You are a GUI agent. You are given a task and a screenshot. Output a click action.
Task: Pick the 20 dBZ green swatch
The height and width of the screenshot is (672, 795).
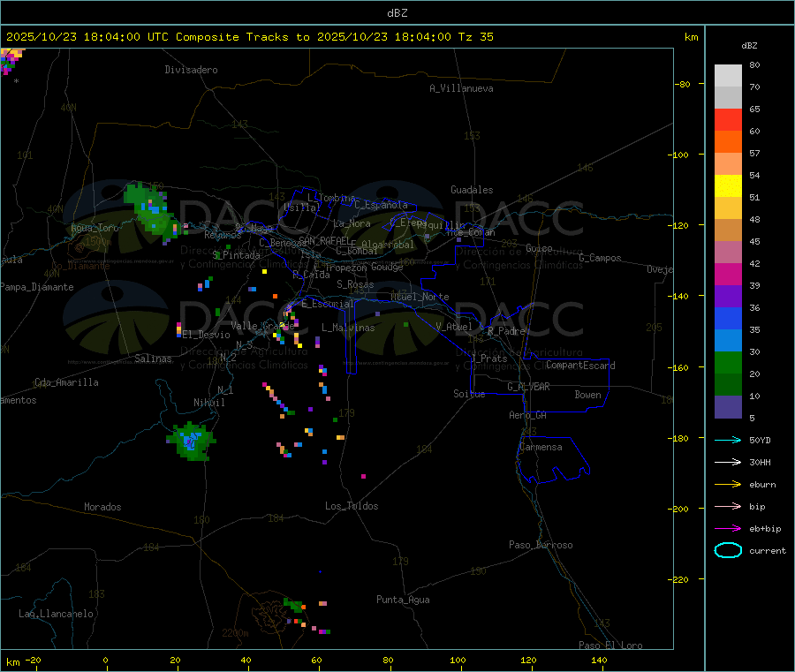pyautogui.click(x=728, y=363)
